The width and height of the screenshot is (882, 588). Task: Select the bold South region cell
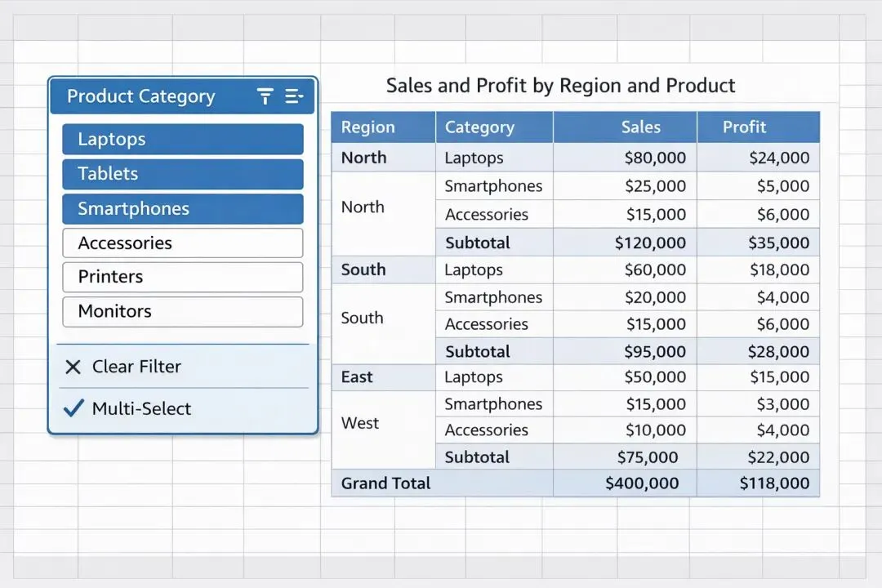[x=383, y=269]
